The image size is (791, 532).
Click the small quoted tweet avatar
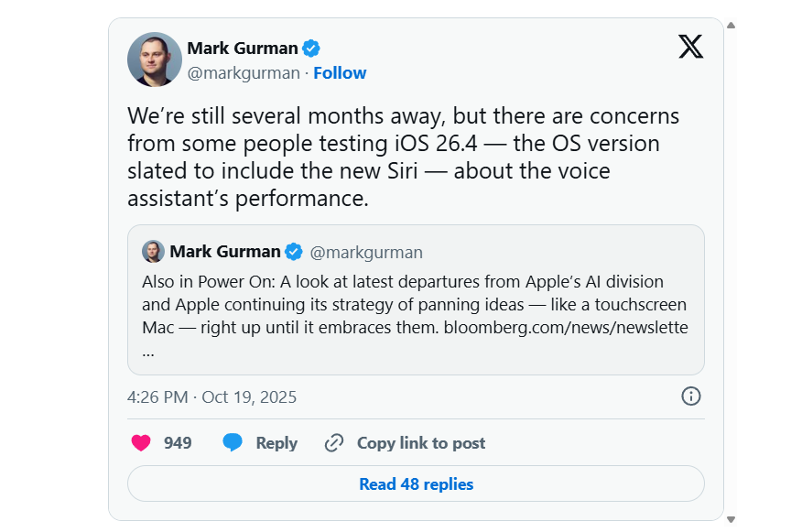153,252
